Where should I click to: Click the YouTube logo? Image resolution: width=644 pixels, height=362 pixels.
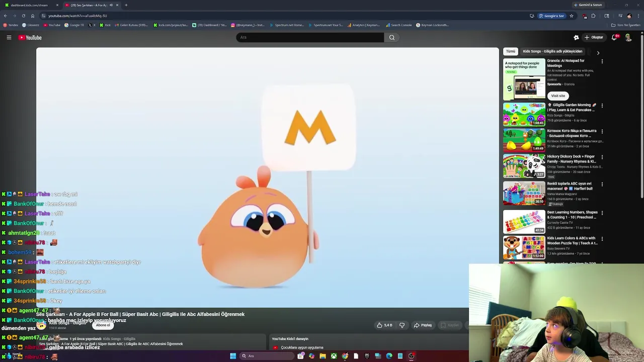tap(30, 37)
